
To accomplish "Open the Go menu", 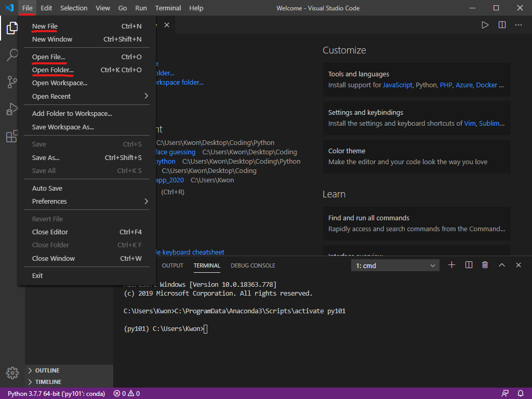I will tap(123, 8).
